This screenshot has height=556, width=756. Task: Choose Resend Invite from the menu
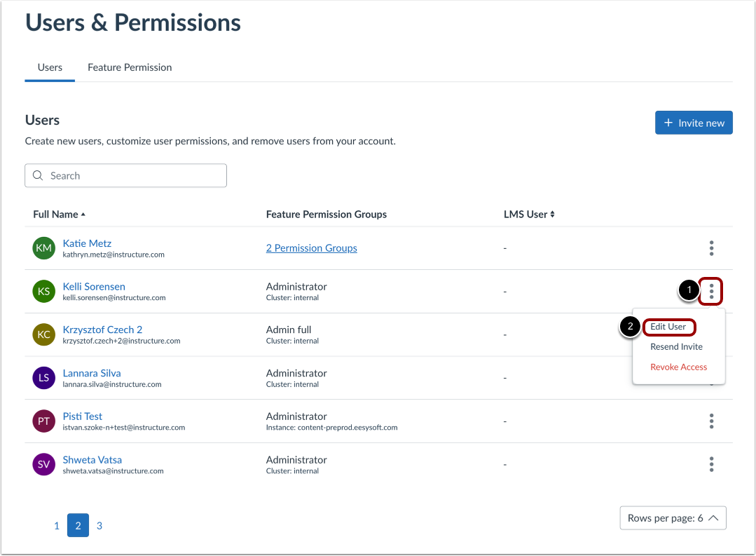point(676,346)
